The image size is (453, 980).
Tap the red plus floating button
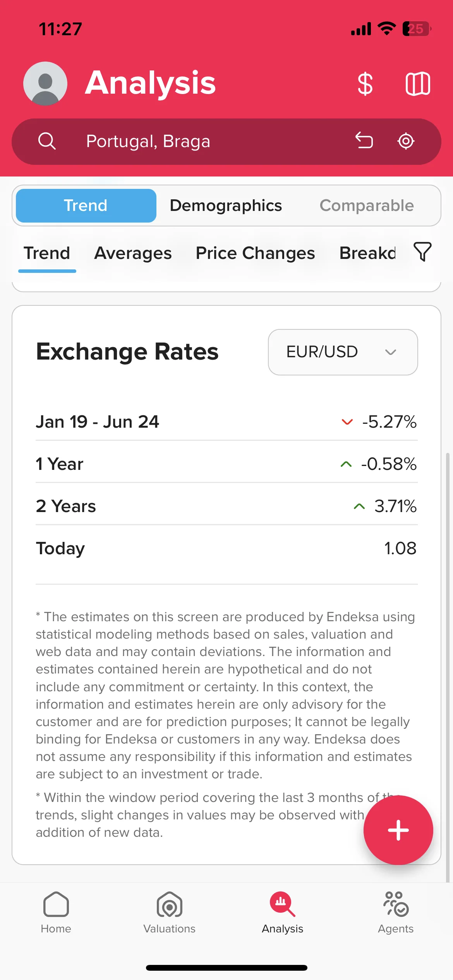tap(398, 830)
